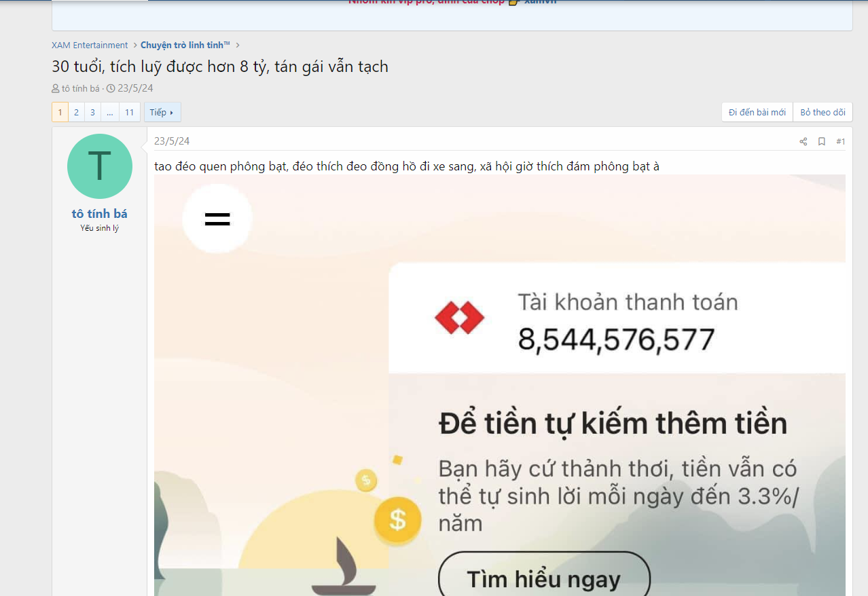868x596 pixels.
Task: Click the author's green avatar "T"
Action: pyautogui.click(x=99, y=166)
